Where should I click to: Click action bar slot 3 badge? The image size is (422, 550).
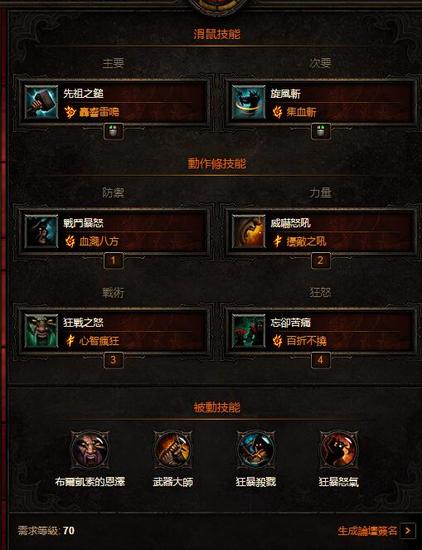coord(114,360)
